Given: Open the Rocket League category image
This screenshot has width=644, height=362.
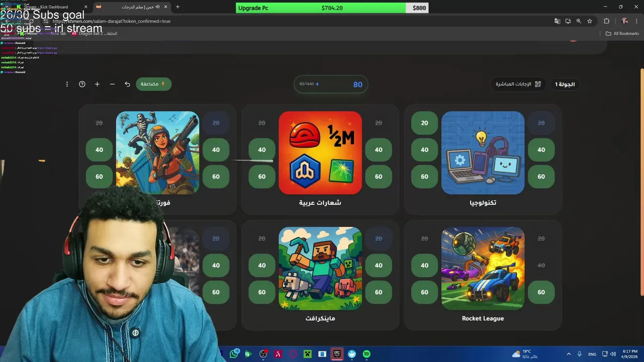Looking at the screenshot, I should click(483, 268).
